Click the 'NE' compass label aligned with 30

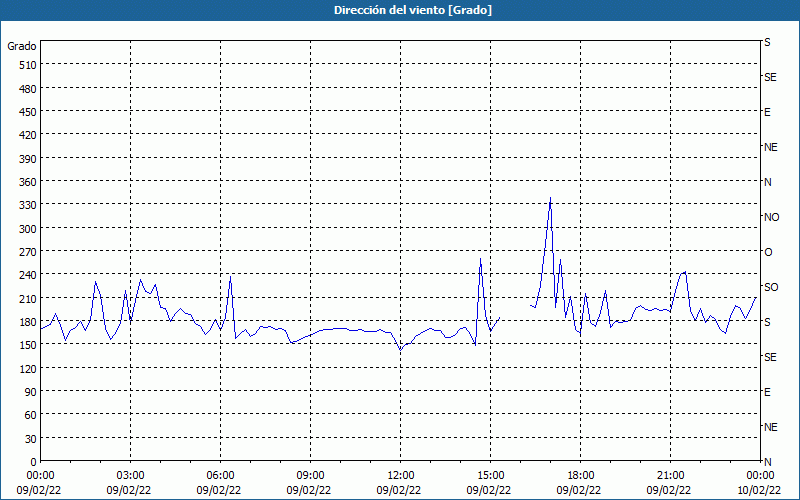pyautogui.click(x=770, y=427)
